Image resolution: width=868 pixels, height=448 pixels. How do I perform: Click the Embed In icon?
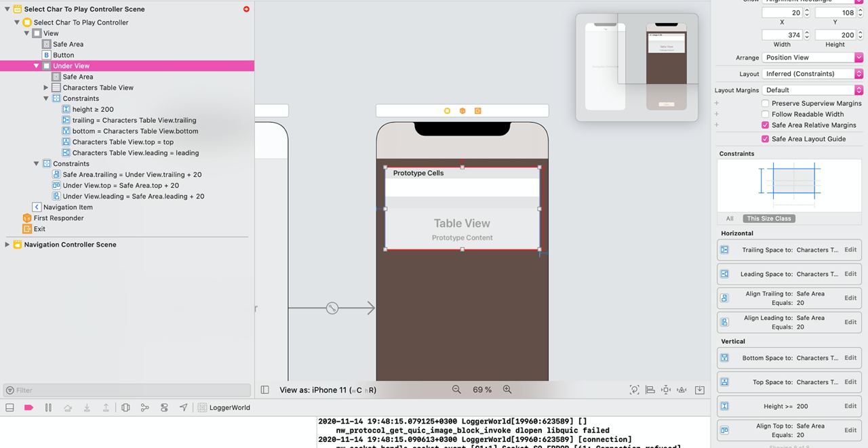700,390
